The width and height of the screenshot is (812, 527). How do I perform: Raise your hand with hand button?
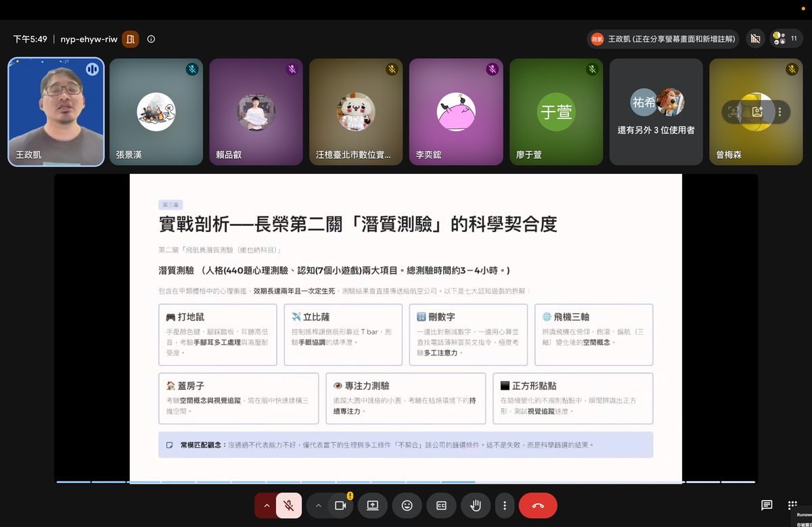[x=476, y=505]
